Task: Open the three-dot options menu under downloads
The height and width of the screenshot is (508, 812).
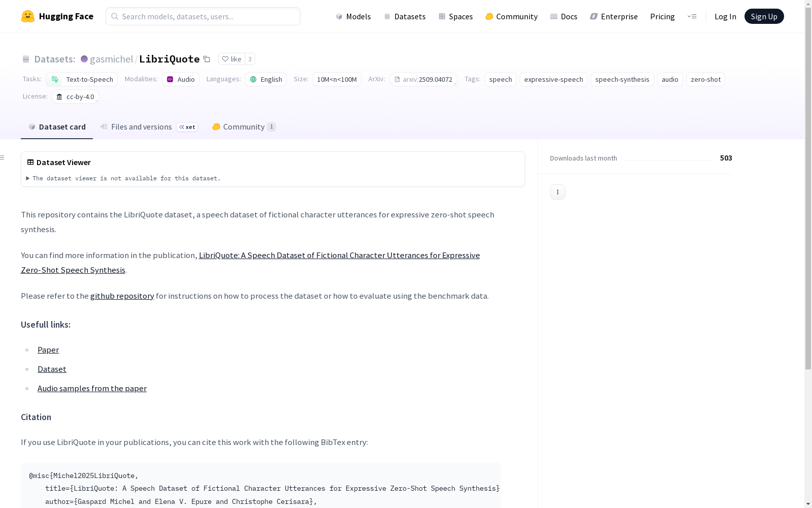Action: pos(558,192)
